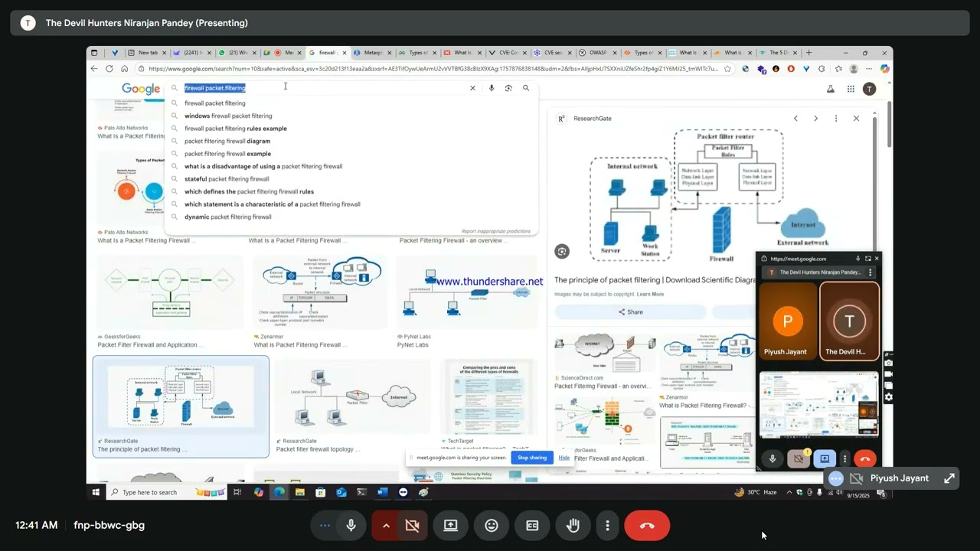This screenshot has height=551, width=980.
Task: Open the emoji reactions button
Action: 492,526
